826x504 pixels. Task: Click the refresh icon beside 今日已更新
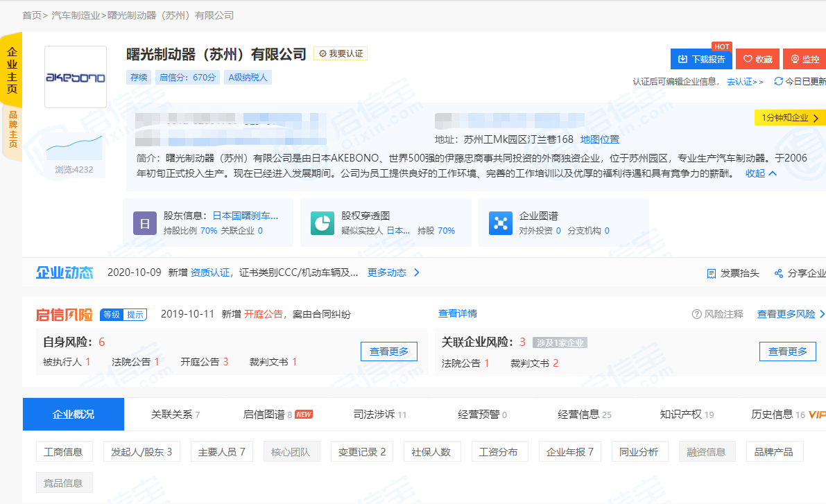778,81
